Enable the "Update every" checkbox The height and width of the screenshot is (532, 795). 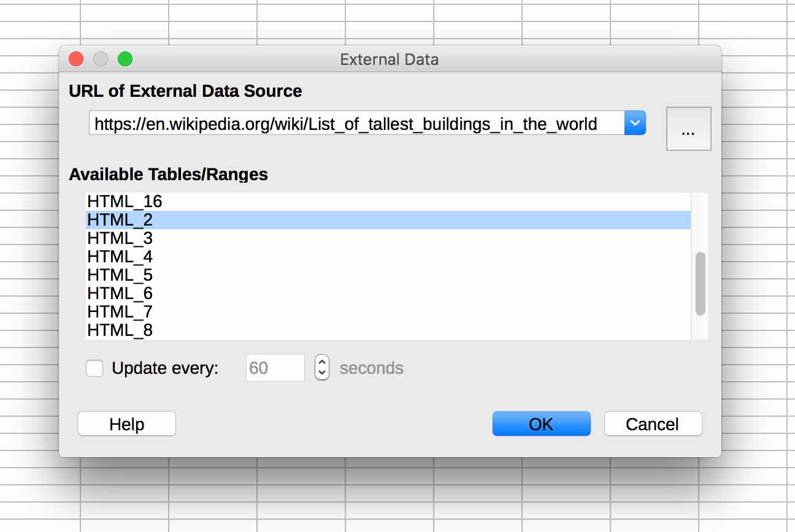(x=94, y=368)
